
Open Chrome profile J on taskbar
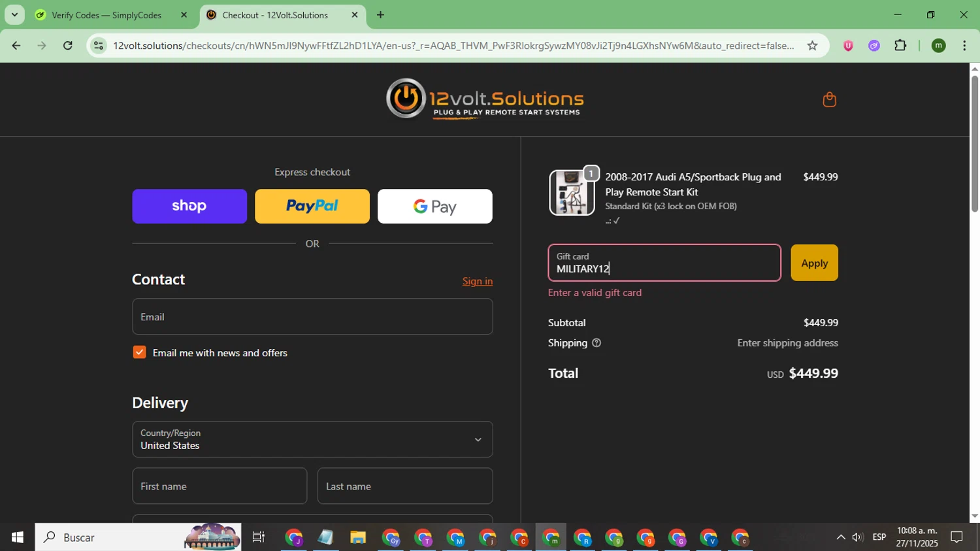pos(294,537)
